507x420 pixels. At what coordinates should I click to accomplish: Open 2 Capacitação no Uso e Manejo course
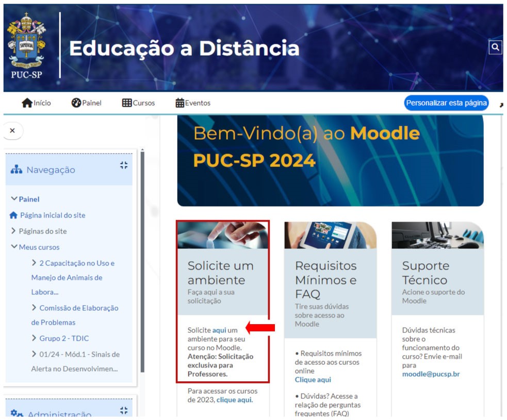(73, 277)
